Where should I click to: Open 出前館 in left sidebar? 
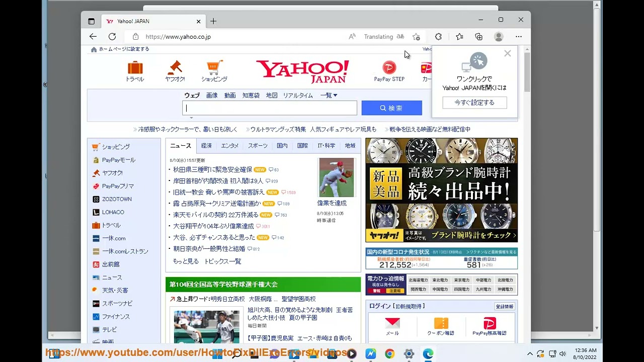[106, 264]
